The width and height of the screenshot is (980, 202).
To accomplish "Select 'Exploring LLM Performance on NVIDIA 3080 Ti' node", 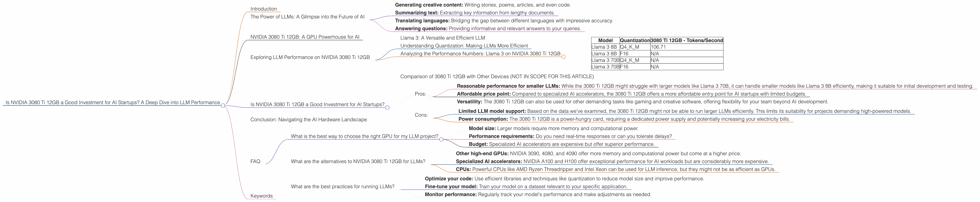I will (310, 57).
